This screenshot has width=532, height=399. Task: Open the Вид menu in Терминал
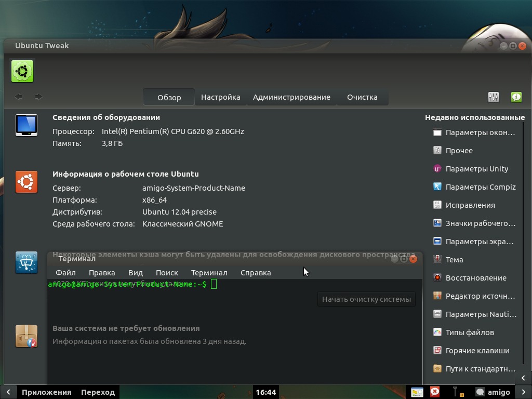point(136,273)
